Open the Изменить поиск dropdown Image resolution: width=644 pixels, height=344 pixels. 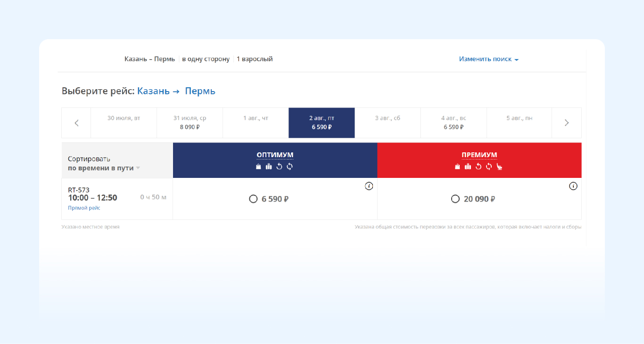488,59
